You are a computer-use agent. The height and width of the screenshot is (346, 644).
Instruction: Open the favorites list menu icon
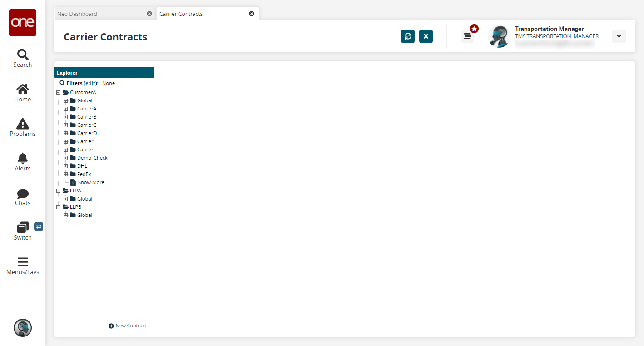coord(467,36)
